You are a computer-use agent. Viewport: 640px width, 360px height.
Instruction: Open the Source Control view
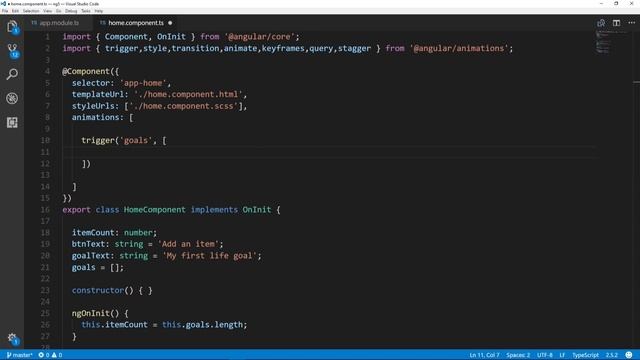(x=12, y=51)
